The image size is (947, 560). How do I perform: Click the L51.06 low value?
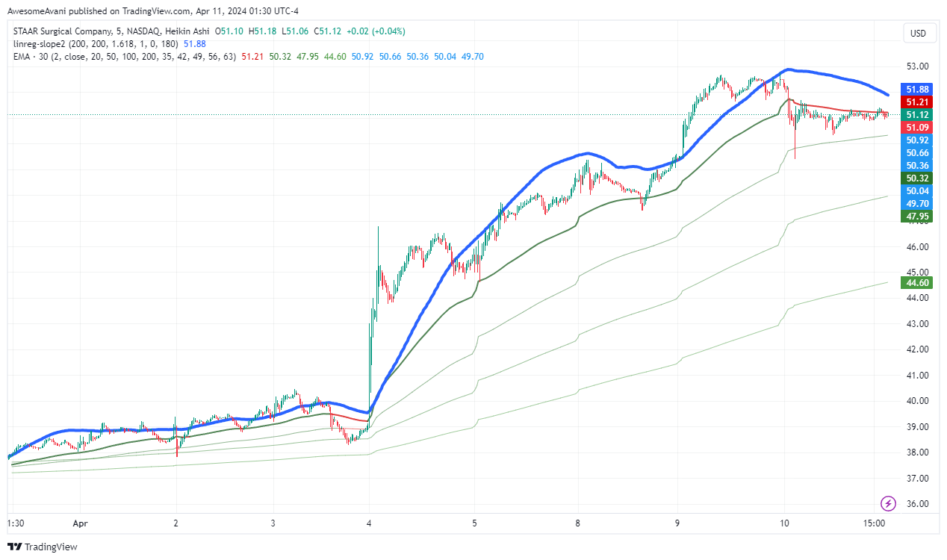(294, 31)
